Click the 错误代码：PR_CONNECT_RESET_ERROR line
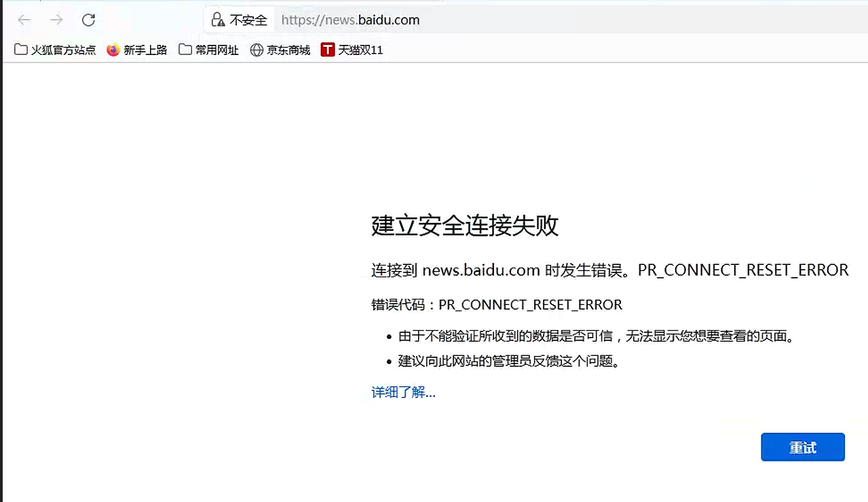The image size is (868, 502). (497, 304)
